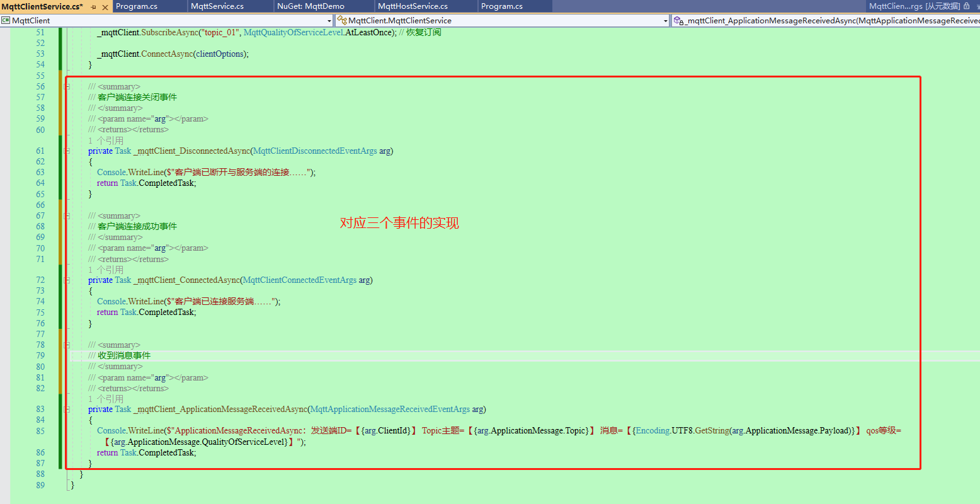Click the comment 客户端连接关闭事件
Image resolution: width=980 pixels, height=504 pixels.
tap(137, 97)
